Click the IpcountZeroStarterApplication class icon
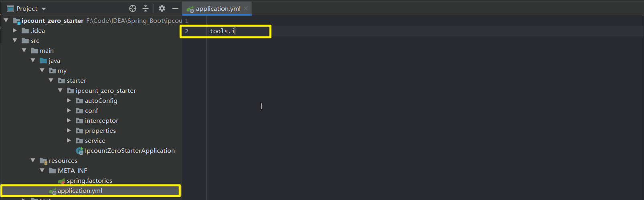The height and width of the screenshot is (200, 644). pos(79,151)
